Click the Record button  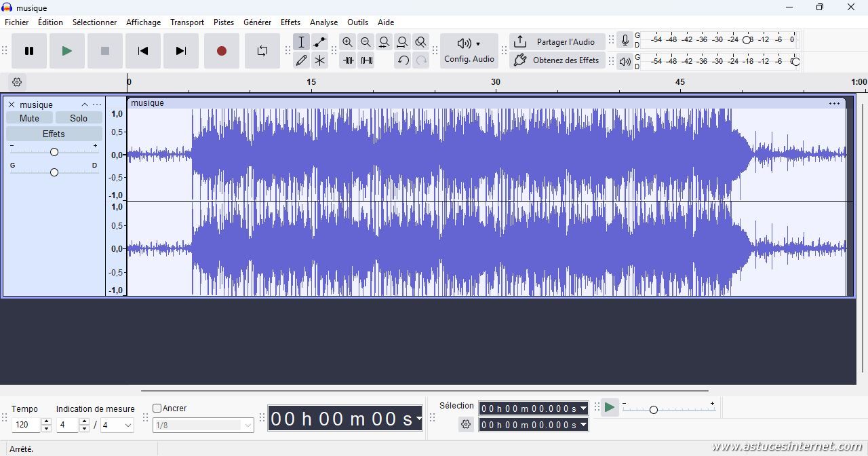tap(222, 51)
